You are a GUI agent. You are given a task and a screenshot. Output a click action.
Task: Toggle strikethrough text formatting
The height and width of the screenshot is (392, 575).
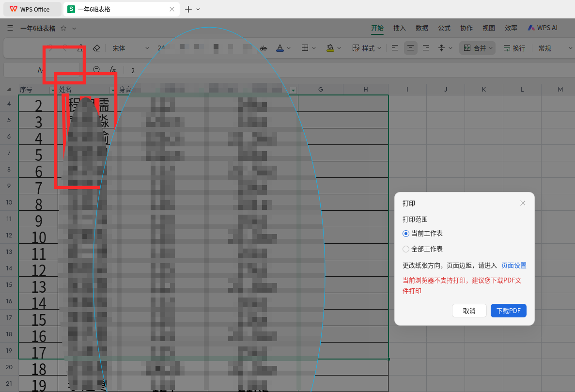click(x=264, y=48)
